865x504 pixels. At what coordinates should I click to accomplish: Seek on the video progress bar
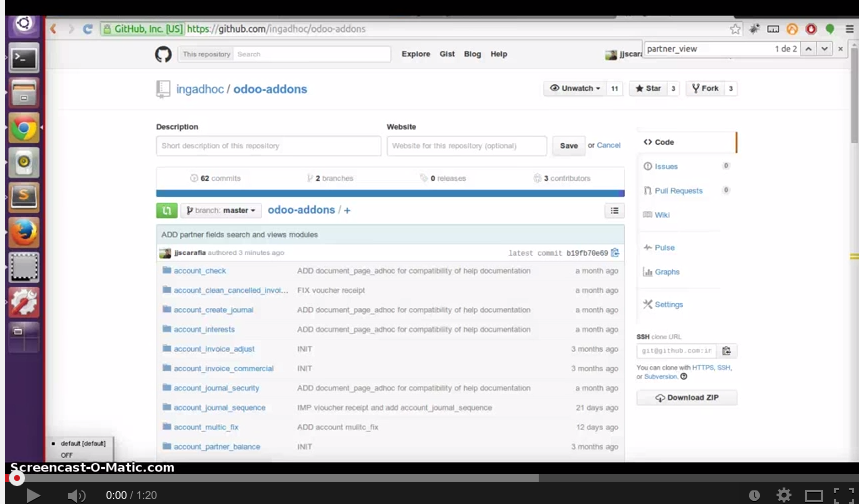432,478
